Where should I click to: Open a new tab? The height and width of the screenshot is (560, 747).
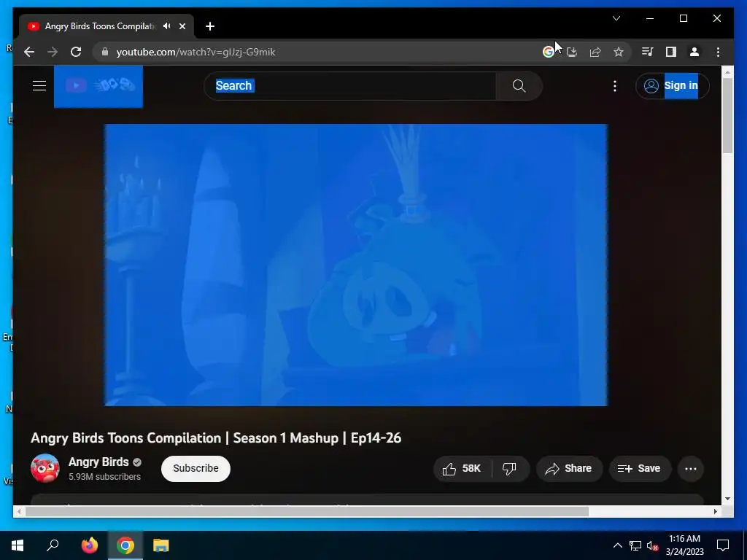210,26
